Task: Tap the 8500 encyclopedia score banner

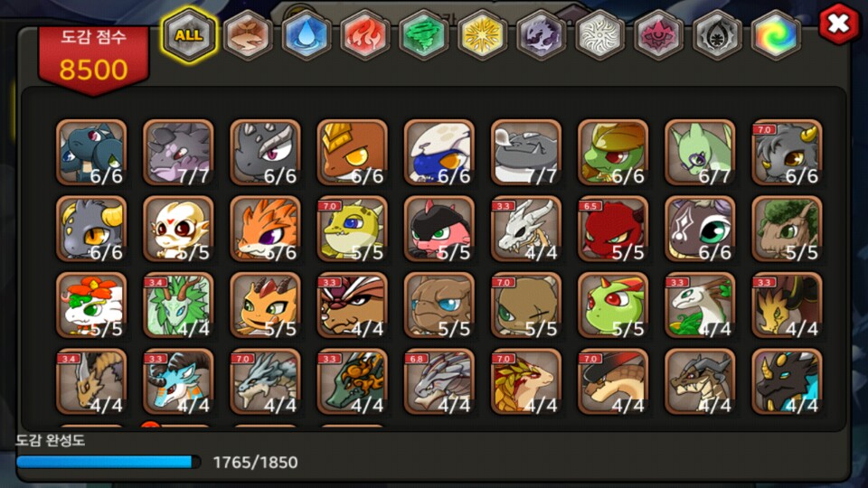Action: pos(93,59)
